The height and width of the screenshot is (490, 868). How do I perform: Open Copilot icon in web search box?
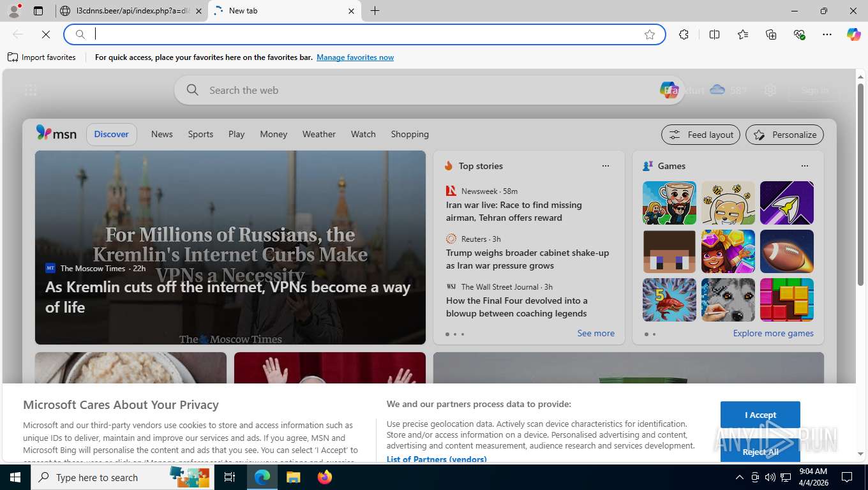coord(669,91)
